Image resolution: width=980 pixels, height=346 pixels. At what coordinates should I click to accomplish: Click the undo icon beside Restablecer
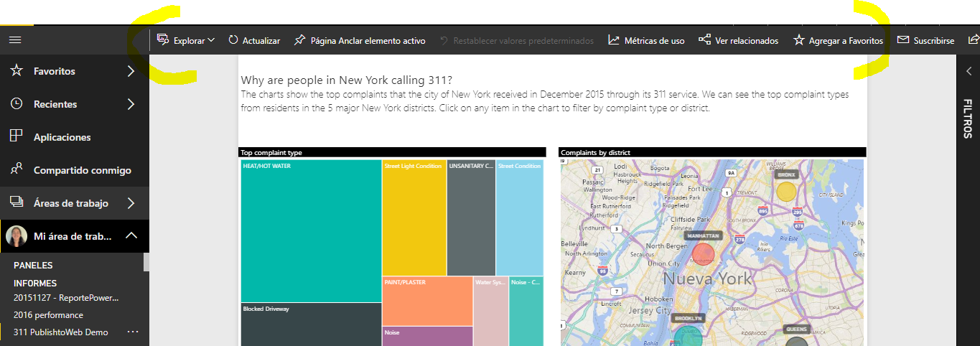(444, 40)
